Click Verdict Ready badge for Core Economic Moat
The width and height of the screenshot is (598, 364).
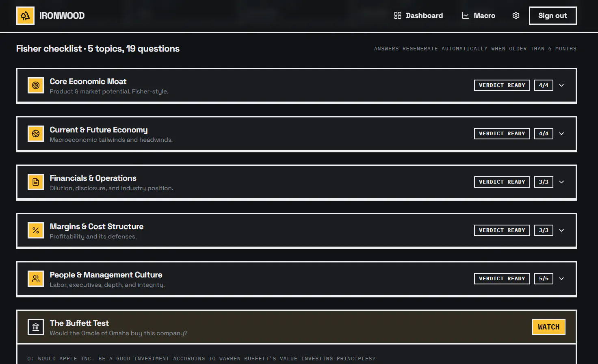502,85
